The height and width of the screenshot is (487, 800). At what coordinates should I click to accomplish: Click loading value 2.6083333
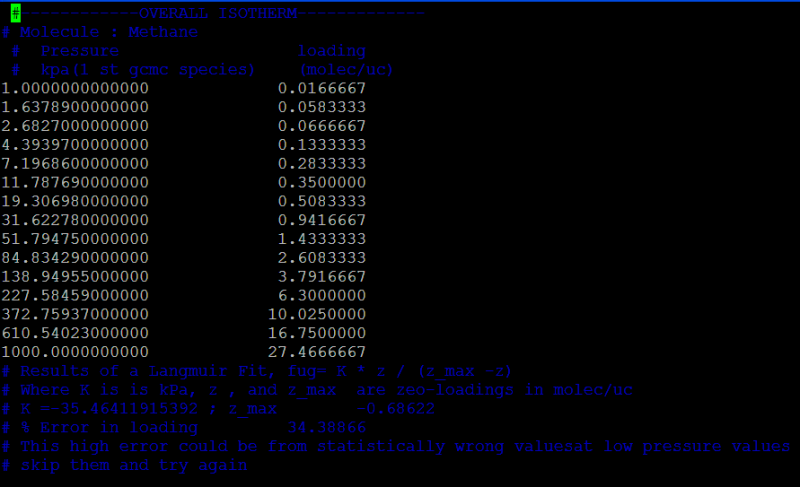click(322, 258)
